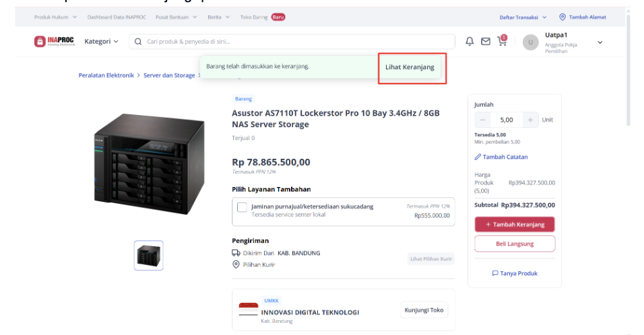The image size is (644, 335).
Task: Click the user avatar circle U
Action: pos(530,42)
